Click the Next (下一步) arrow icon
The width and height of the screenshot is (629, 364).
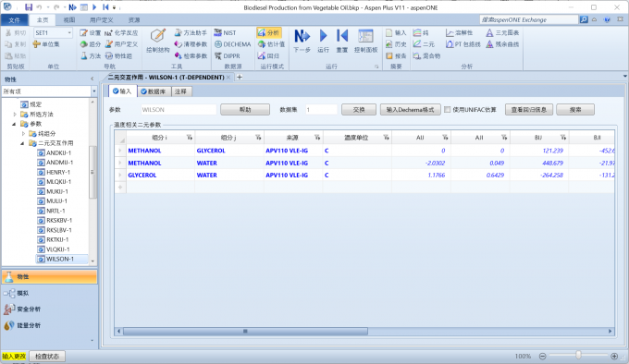302,36
